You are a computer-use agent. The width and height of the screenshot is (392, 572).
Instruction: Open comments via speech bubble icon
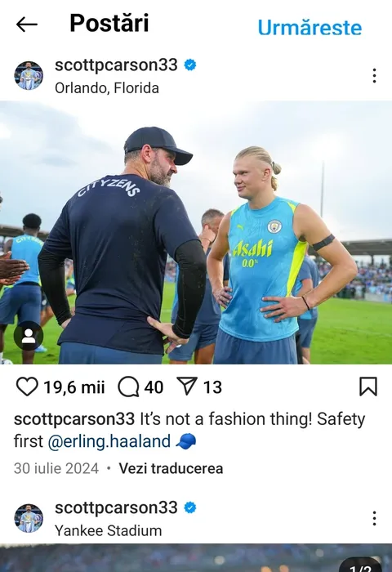(128, 387)
